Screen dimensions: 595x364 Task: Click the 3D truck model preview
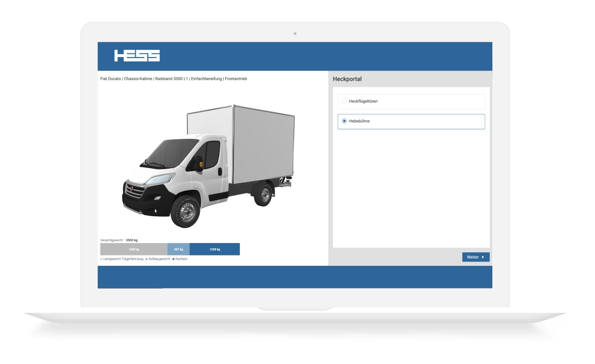(x=208, y=166)
